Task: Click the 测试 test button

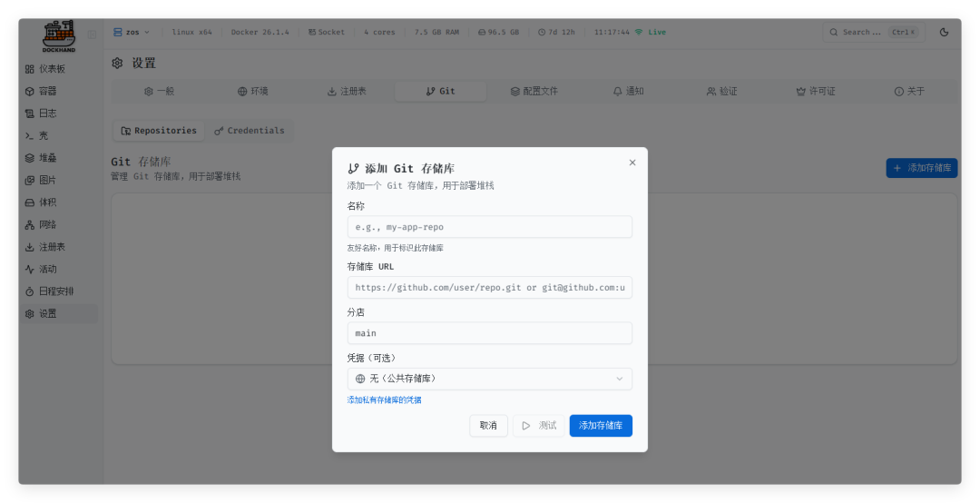Action: coord(539,426)
